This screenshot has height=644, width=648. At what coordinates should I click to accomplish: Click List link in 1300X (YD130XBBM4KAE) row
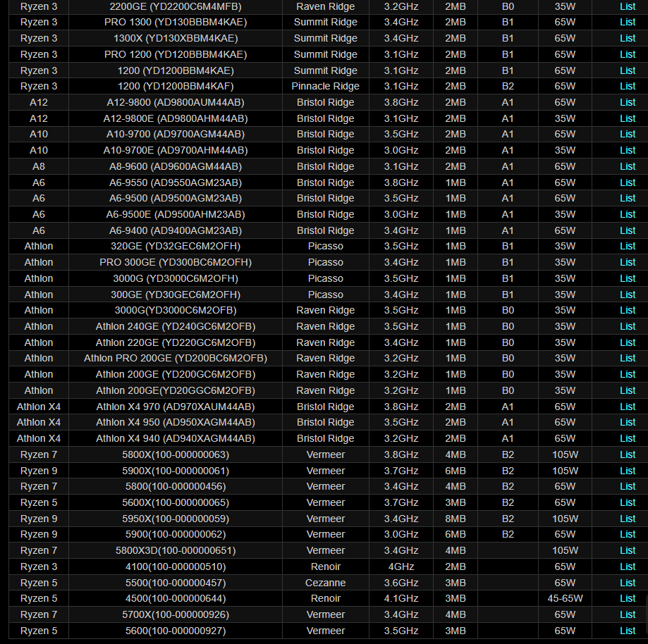pos(628,39)
